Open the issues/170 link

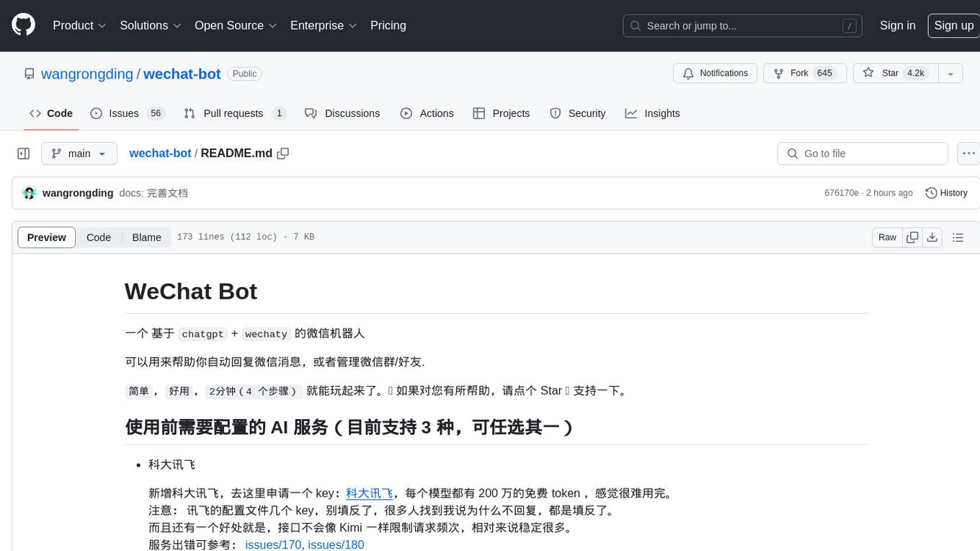pyautogui.click(x=273, y=545)
